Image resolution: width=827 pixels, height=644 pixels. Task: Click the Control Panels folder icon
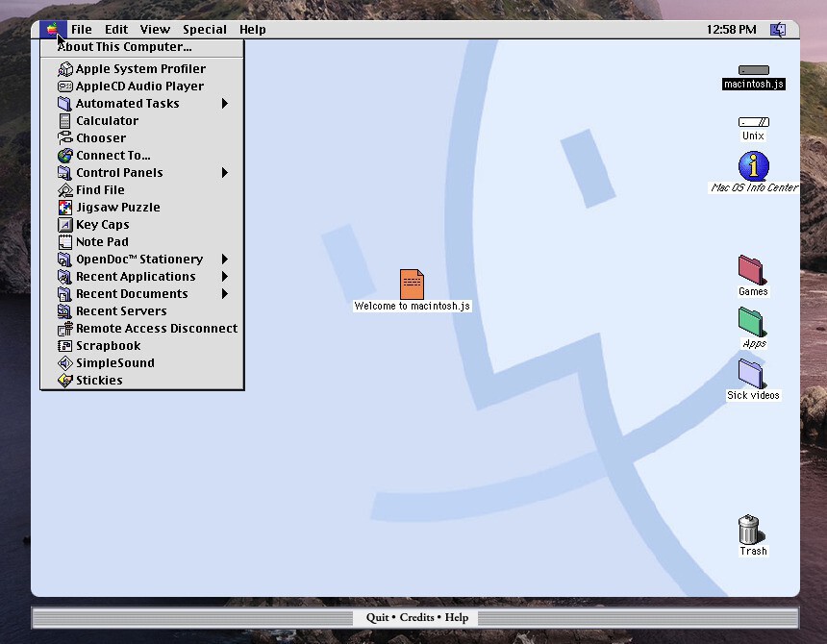[x=64, y=173]
